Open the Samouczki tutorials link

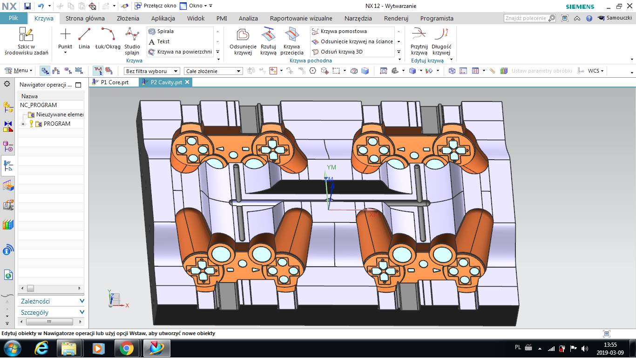615,18
